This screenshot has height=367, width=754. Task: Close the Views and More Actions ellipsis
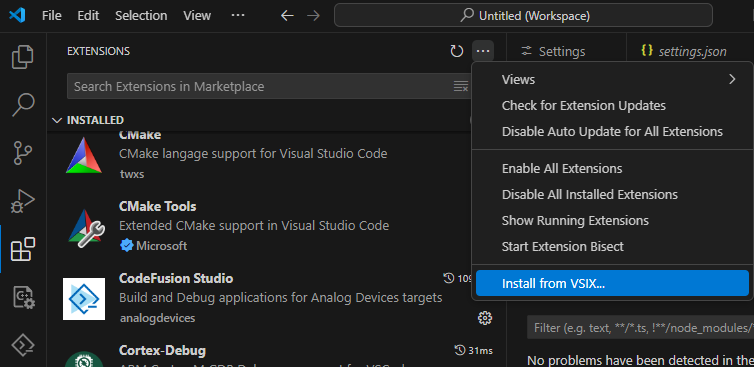click(x=483, y=51)
